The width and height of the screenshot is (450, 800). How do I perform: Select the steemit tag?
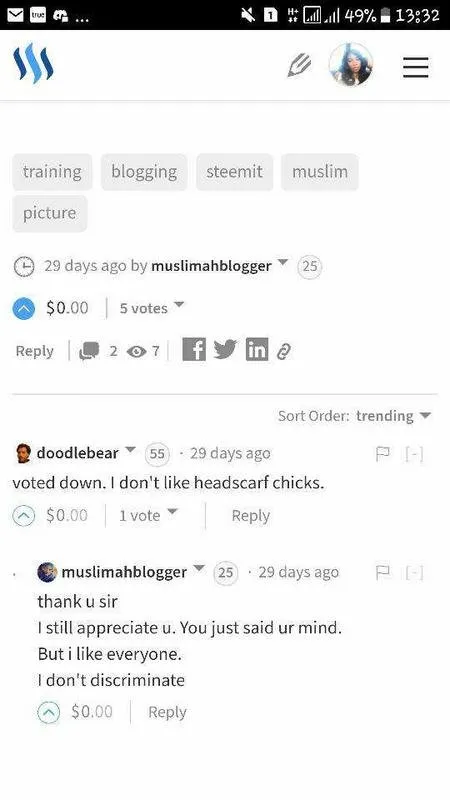pyautogui.click(x=234, y=172)
